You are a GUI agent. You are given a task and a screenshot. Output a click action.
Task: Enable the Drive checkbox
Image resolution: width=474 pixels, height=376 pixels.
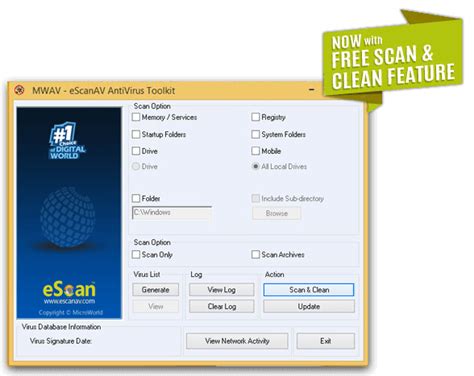pyautogui.click(x=136, y=151)
